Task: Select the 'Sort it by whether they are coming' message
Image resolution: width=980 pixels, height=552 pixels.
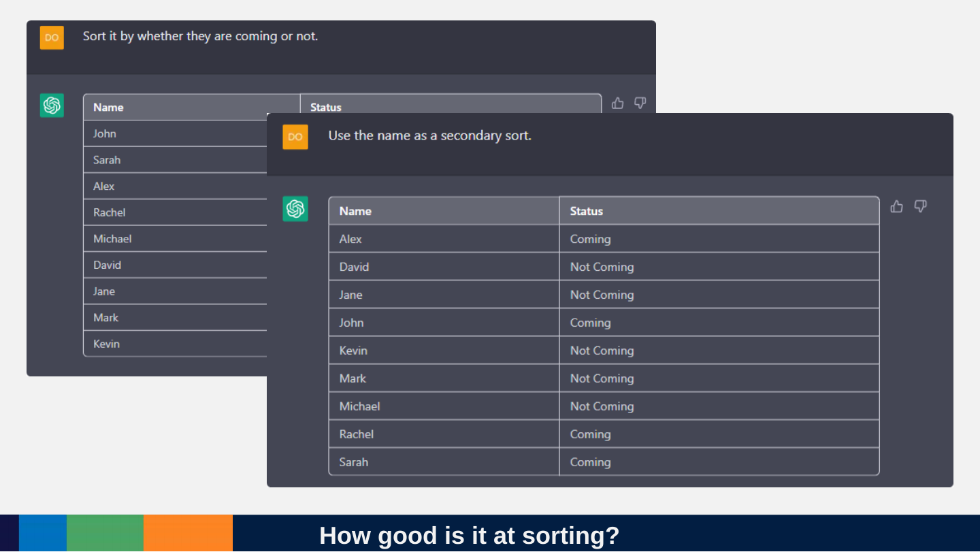Action: pos(200,36)
